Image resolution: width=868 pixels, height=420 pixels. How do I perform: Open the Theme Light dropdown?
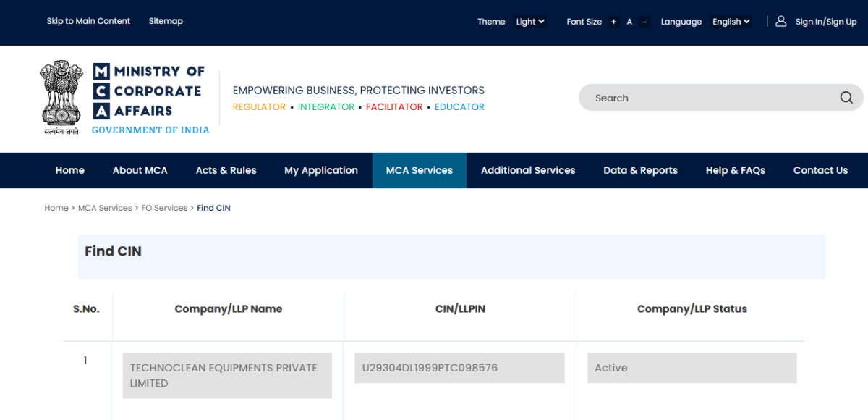coord(530,22)
